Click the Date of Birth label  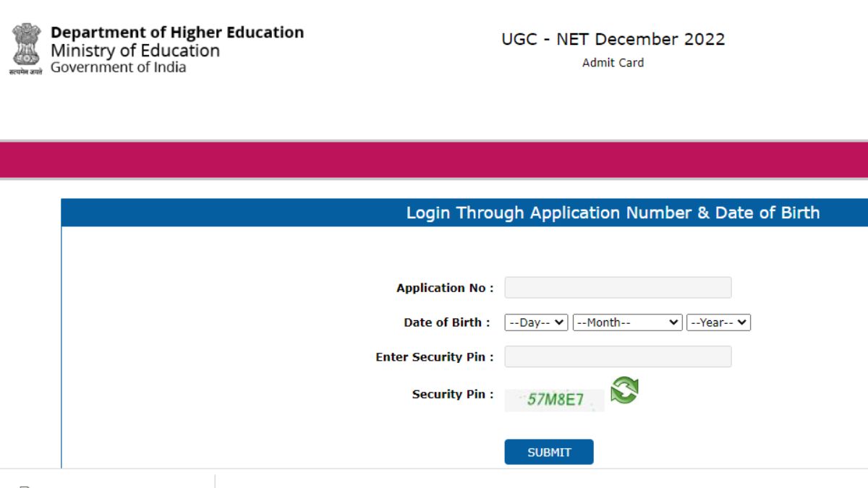(446, 322)
